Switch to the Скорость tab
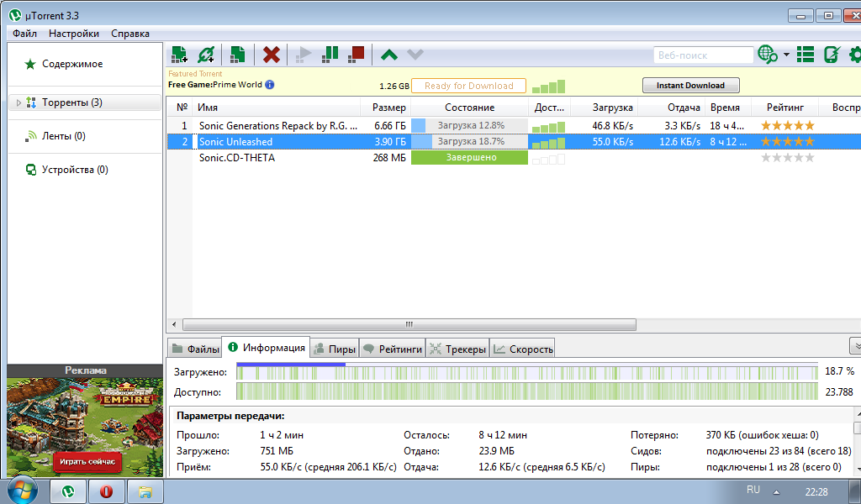861x504 pixels. tap(522, 349)
